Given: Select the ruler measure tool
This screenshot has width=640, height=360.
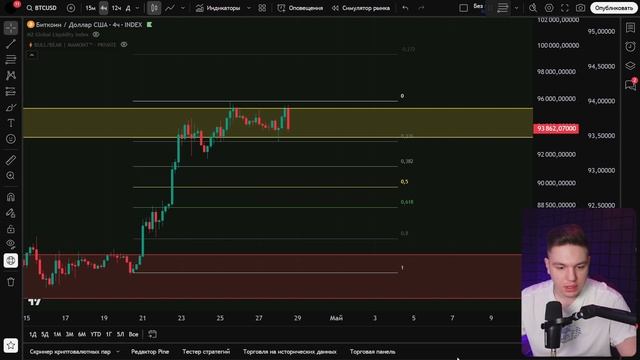Looking at the screenshot, I should click(x=11, y=160).
